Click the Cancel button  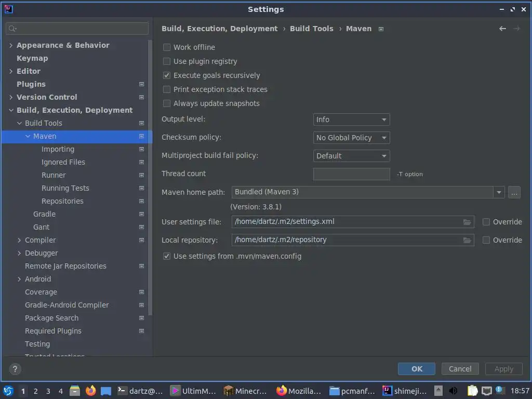460,369
